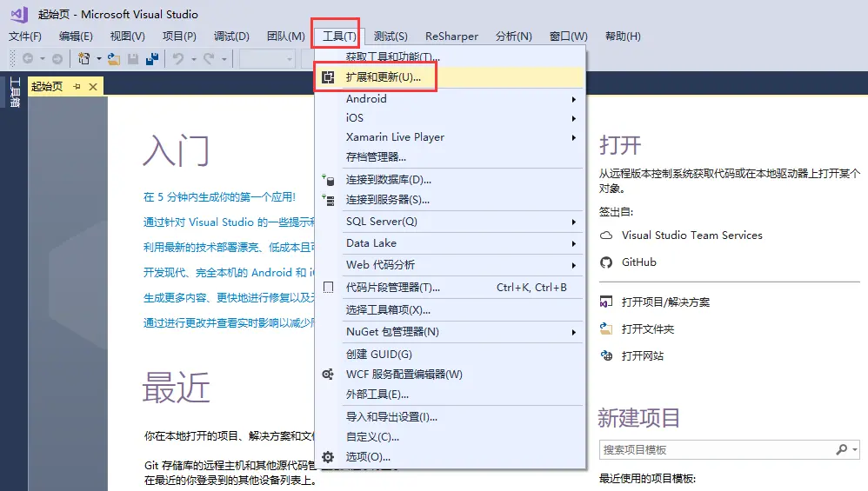Click the 连接到数据库 database icon

[x=328, y=180]
